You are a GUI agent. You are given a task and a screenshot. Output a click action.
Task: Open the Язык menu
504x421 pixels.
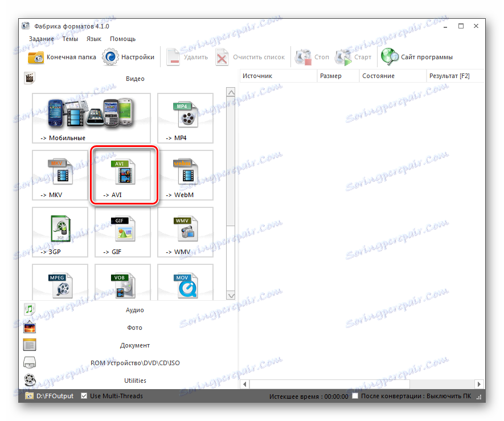[x=94, y=39]
